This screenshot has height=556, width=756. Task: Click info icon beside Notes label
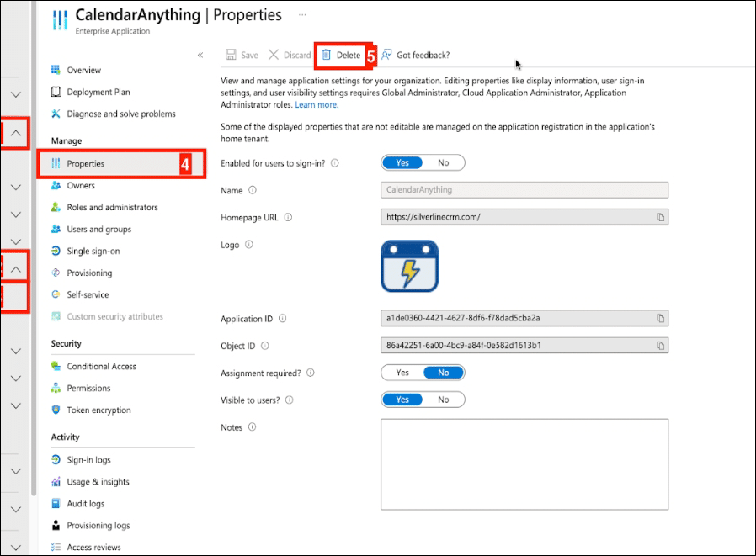click(x=253, y=426)
